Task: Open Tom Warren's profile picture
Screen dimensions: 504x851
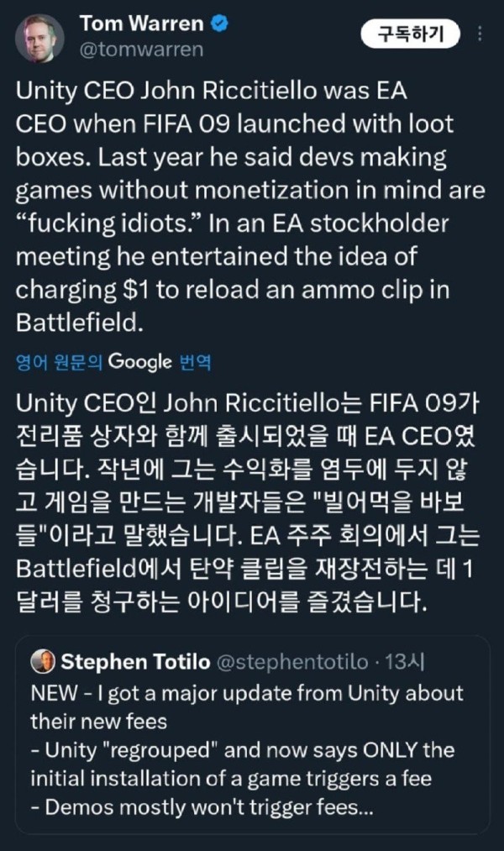Action: [39, 38]
